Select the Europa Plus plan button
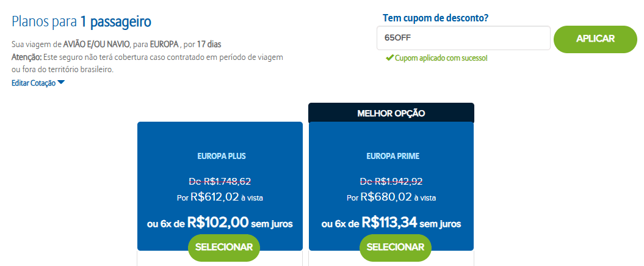 coord(224,247)
